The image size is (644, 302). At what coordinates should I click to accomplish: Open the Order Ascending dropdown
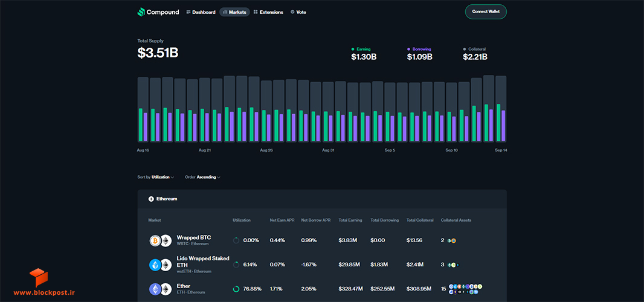click(x=203, y=177)
